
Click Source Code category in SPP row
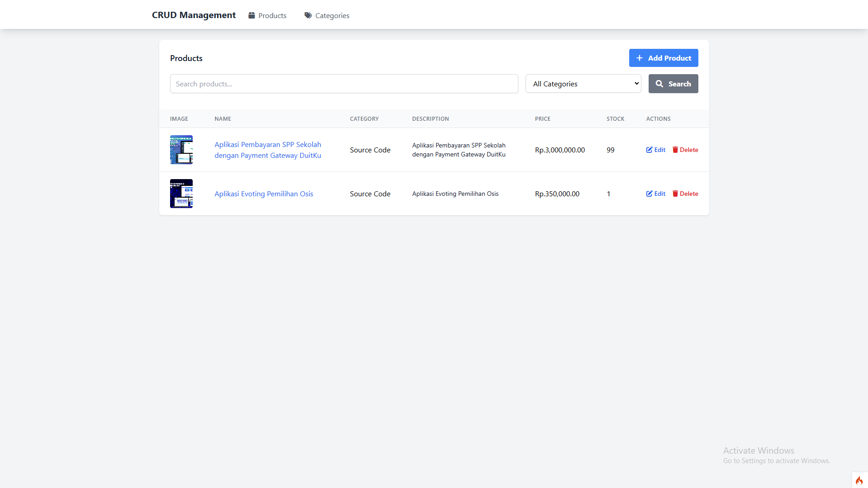(x=370, y=150)
